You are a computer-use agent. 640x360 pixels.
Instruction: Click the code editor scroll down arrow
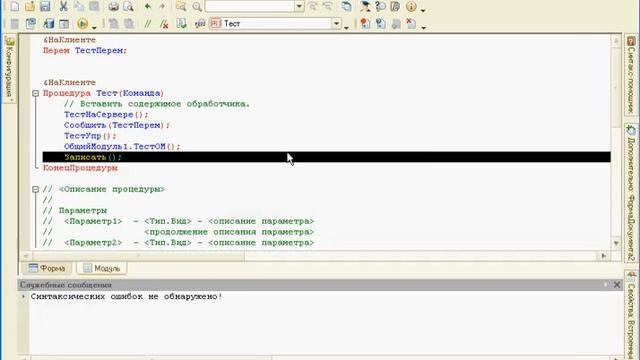[616, 243]
